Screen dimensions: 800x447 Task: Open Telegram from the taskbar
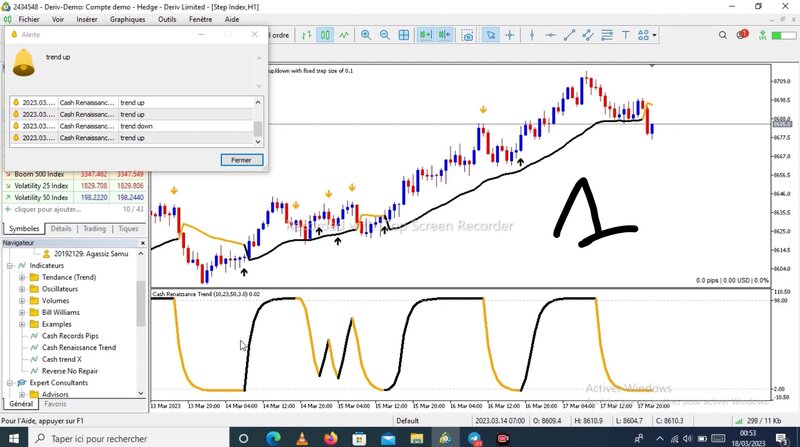[x=474, y=438]
